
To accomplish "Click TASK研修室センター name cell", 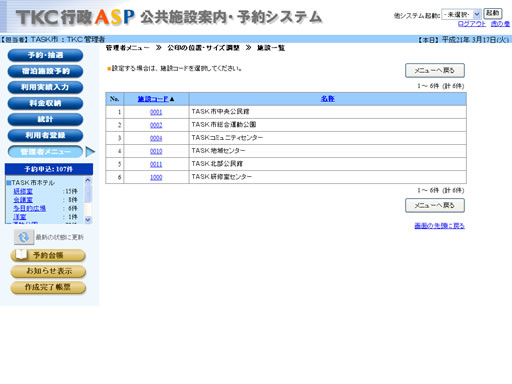I will [328, 177].
